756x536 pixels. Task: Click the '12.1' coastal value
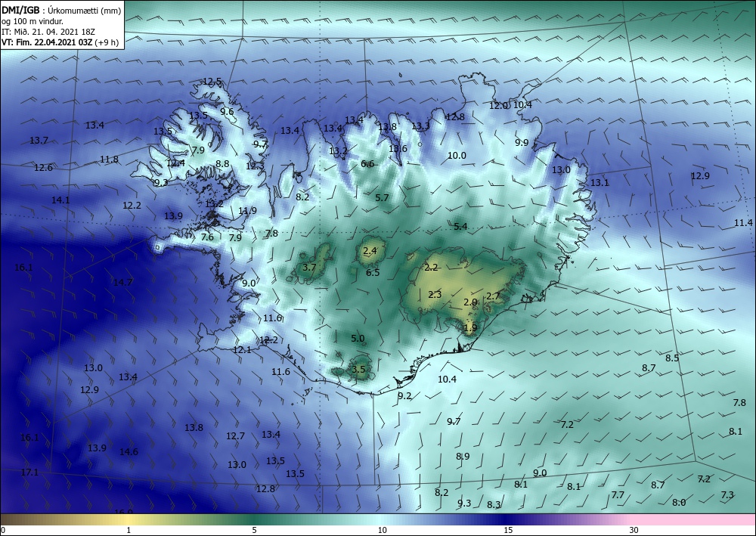pyautogui.click(x=242, y=350)
